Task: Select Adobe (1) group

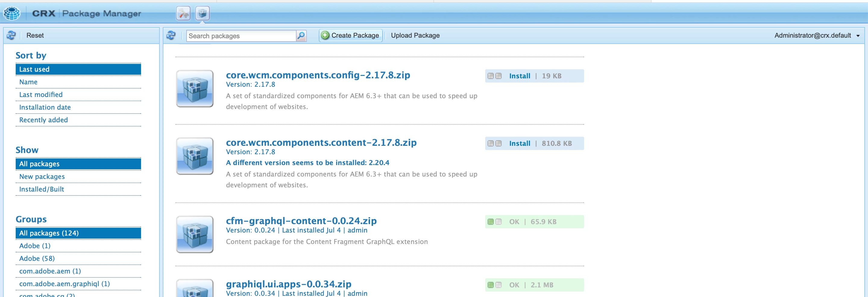Action: (x=78, y=246)
